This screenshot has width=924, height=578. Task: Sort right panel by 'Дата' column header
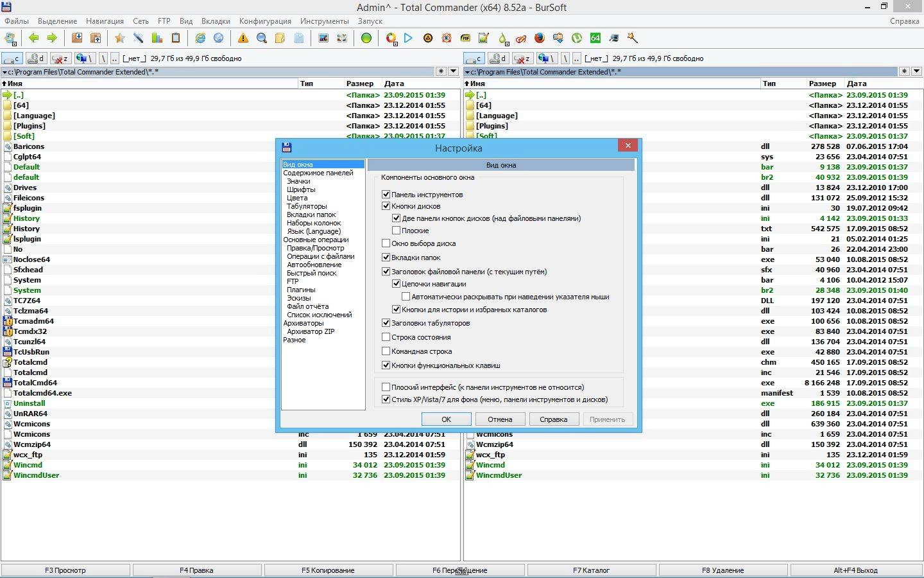(x=857, y=83)
